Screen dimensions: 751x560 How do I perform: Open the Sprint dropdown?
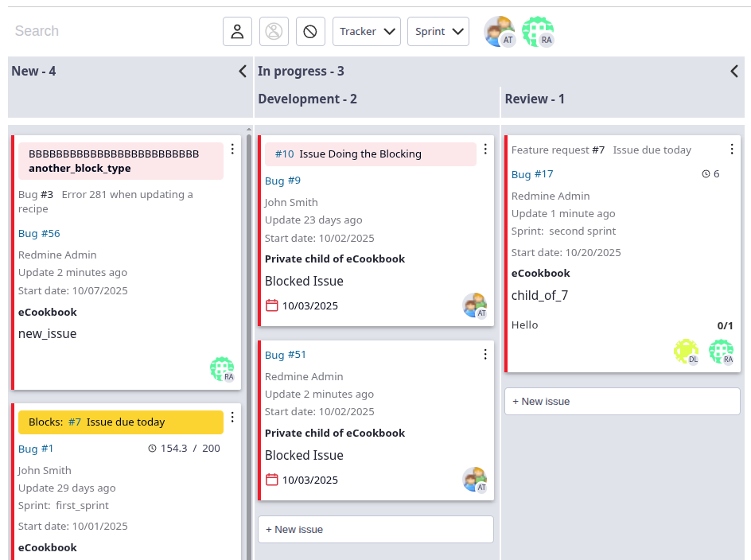pyautogui.click(x=438, y=32)
